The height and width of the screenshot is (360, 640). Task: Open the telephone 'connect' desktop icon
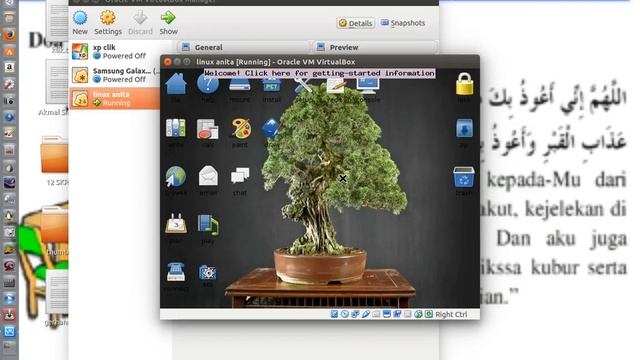[x=176, y=272]
